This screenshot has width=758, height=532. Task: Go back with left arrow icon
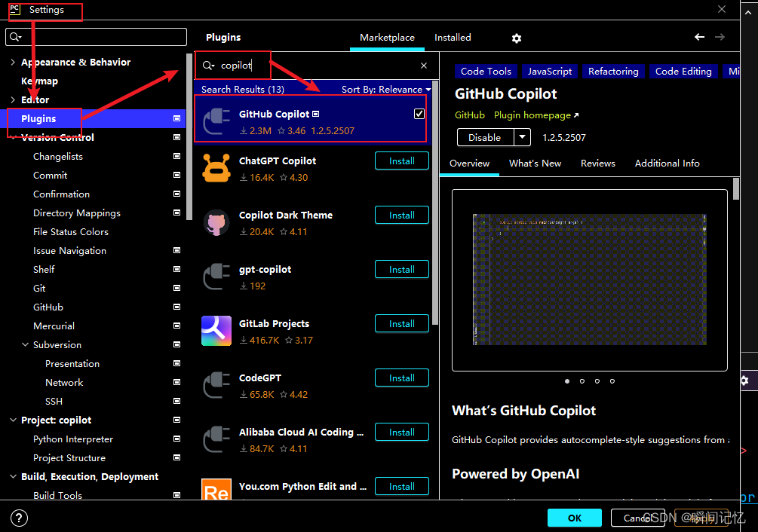pos(699,37)
